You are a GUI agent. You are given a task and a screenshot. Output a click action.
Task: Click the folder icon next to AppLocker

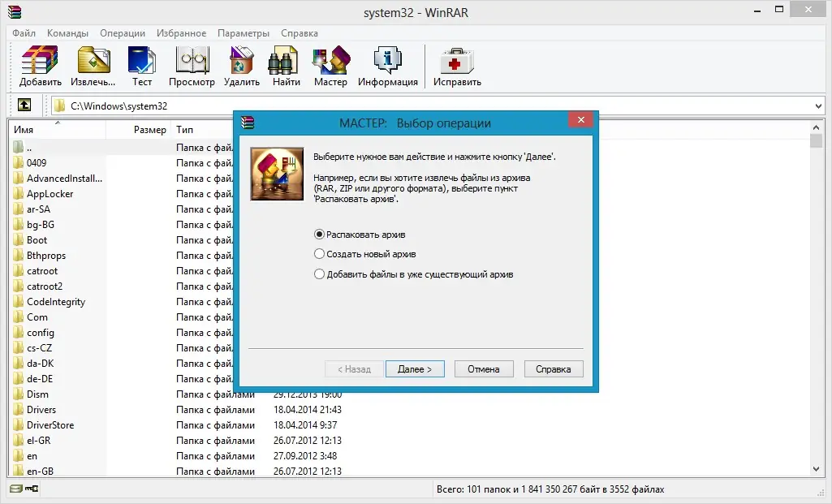click(18, 194)
